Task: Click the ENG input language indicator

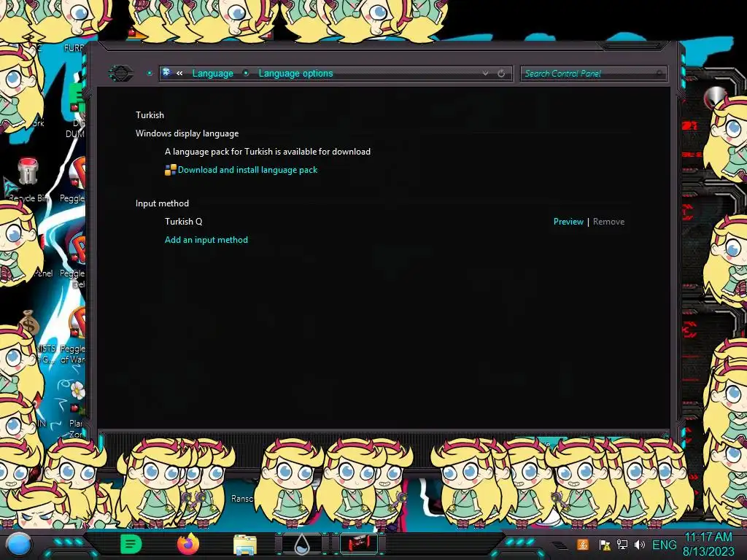Action: pyautogui.click(x=664, y=545)
